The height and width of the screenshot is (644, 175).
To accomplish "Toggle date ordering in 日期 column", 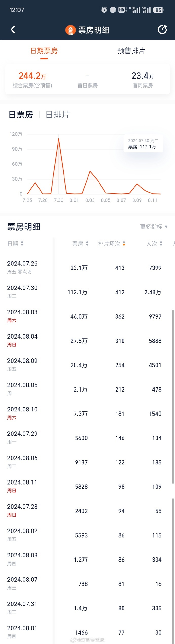I will tap(22, 244).
